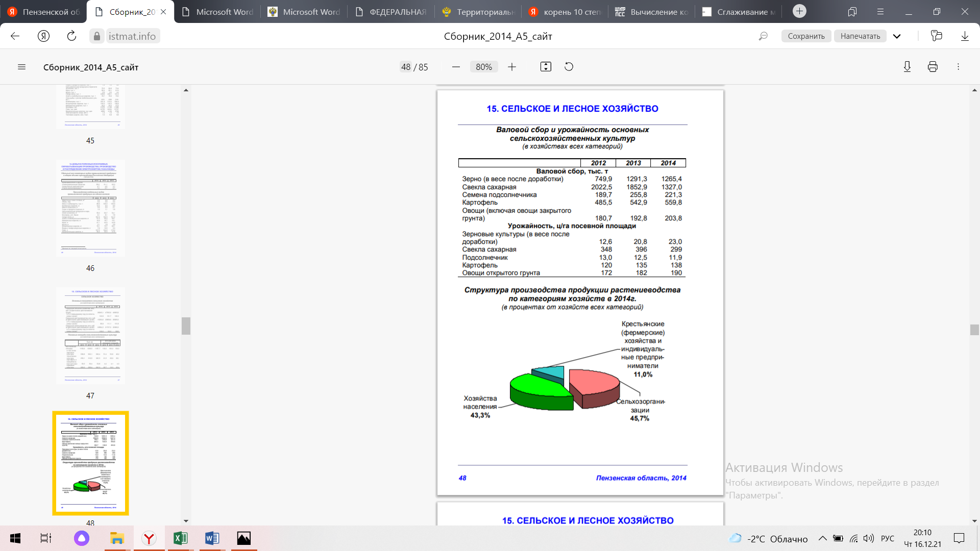The height and width of the screenshot is (551, 980).
Task: Click thumbnail panel scroll-up arrow
Action: pyautogui.click(x=186, y=90)
